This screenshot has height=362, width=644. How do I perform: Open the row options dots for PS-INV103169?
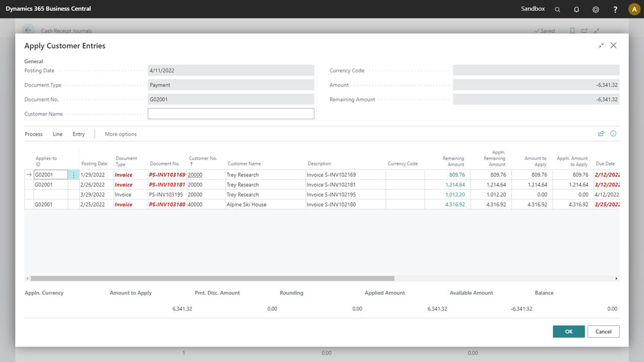(x=73, y=175)
